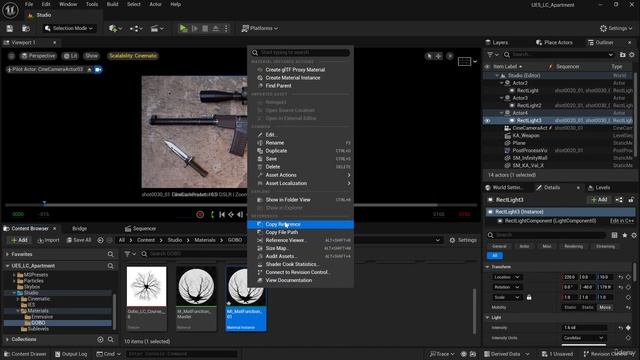Open the Cinematics clapperboard menu
This screenshot has width=640, height=360.
[x=157, y=28]
